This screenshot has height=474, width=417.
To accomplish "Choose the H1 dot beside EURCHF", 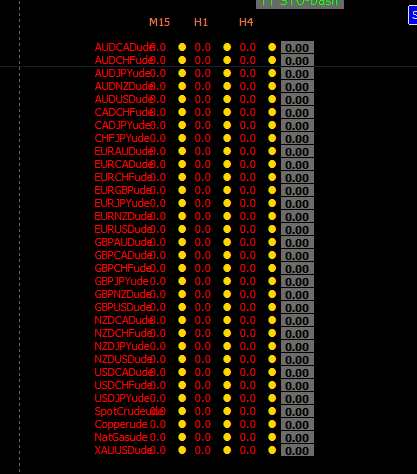I will [227, 177].
